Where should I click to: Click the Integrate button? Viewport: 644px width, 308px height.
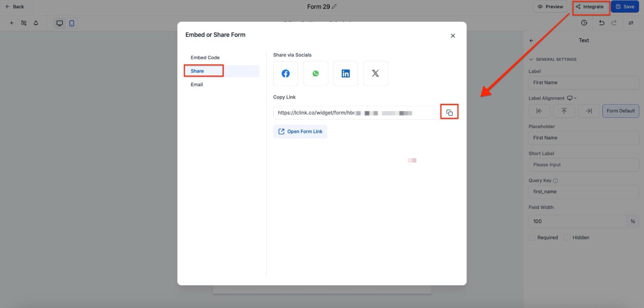point(590,7)
